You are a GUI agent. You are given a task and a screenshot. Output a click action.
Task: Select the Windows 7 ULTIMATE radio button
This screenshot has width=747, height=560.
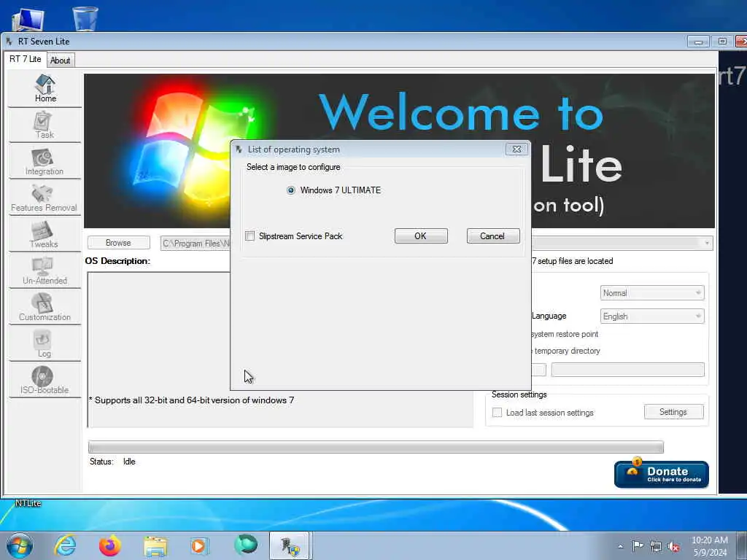coord(290,190)
